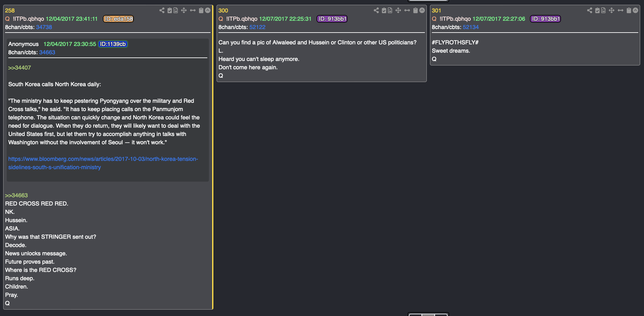Click the "Where is the RED CROSS?" line
This screenshot has width=644, height=316.
(x=41, y=270)
